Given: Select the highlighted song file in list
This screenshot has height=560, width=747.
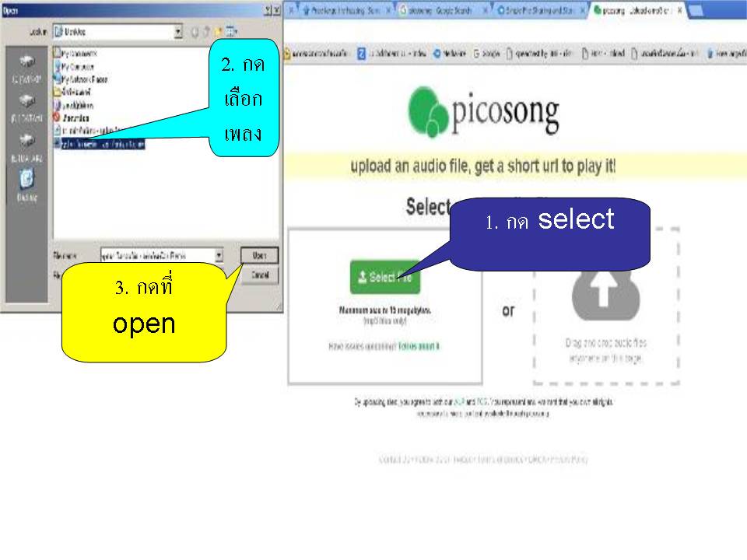Looking at the screenshot, I should [x=99, y=144].
